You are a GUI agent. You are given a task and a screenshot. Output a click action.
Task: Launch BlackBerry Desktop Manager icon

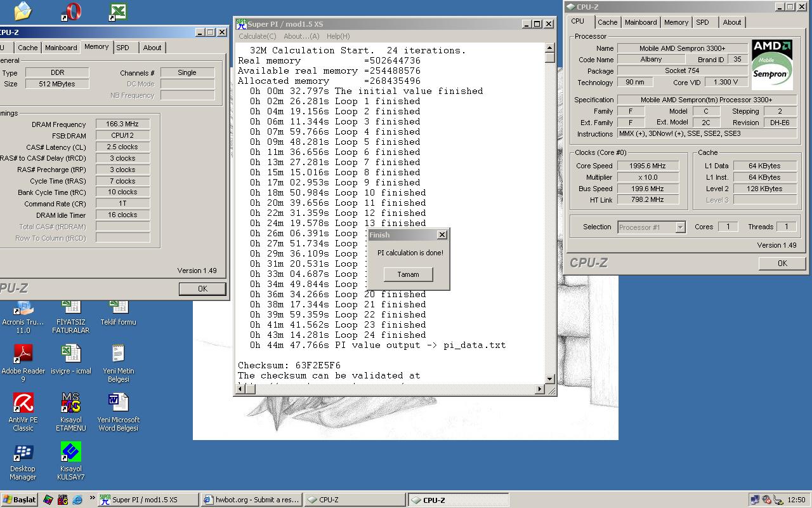click(23, 451)
